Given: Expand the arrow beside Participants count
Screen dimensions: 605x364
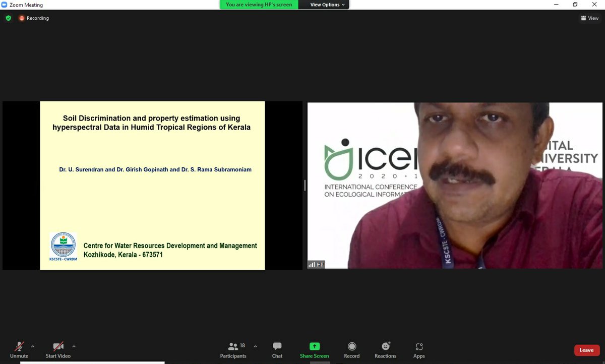Looking at the screenshot, I should (255, 346).
